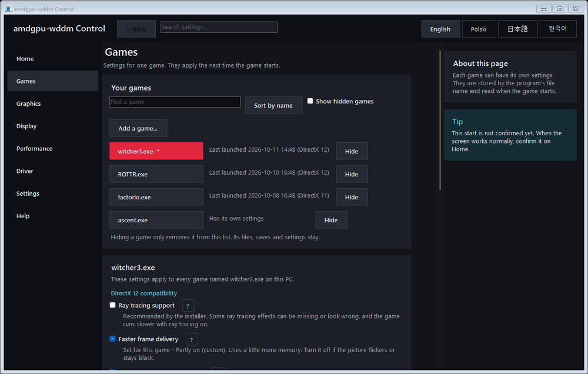
Task: Click Add a game...
Action: [x=138, y=128]
